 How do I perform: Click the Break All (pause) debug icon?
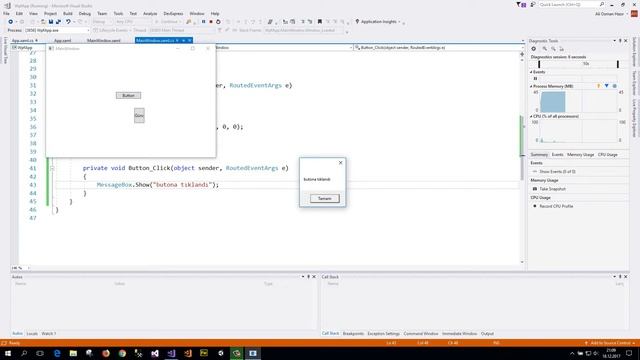pos(203,22)
